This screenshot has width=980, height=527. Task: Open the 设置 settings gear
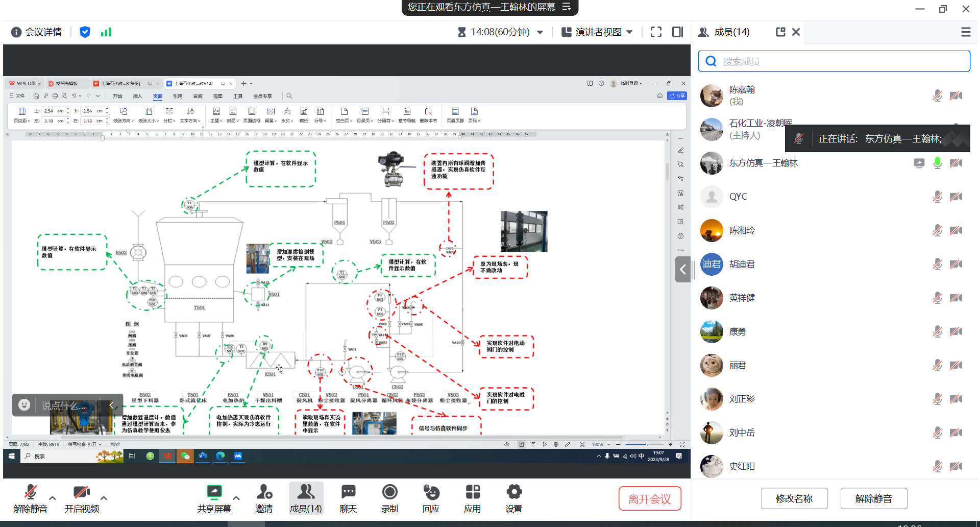513,498
